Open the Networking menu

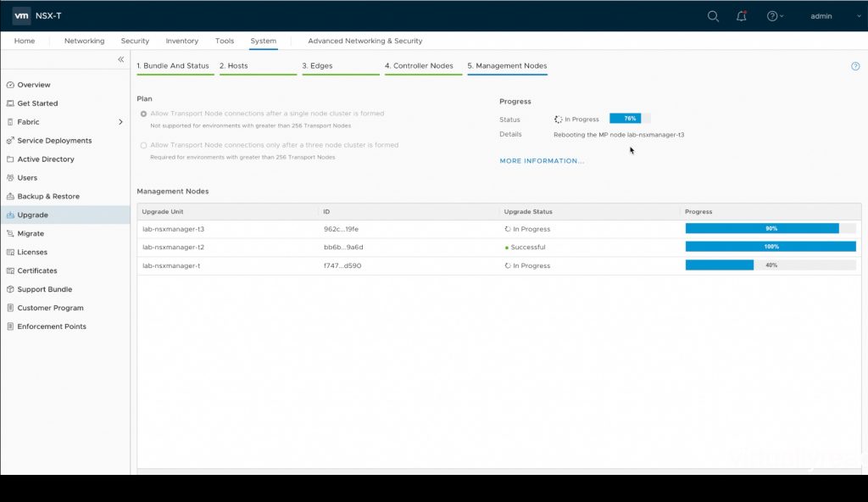coord(84,41)
